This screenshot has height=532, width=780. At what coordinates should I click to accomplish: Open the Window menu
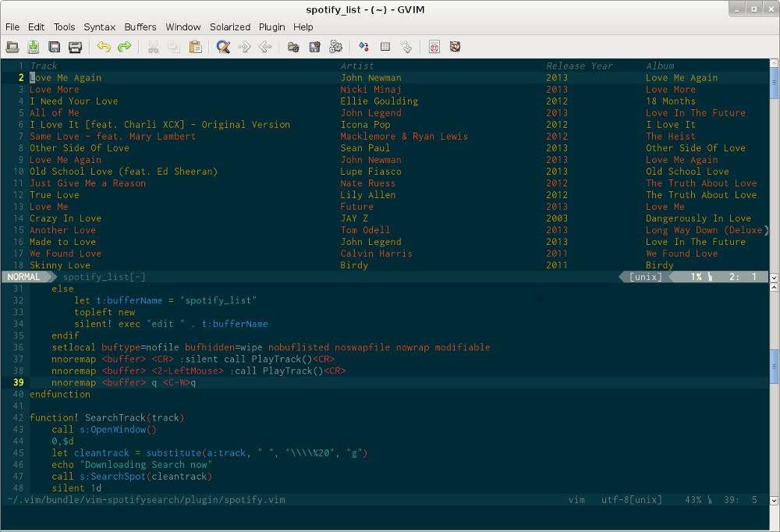point(183,27)
